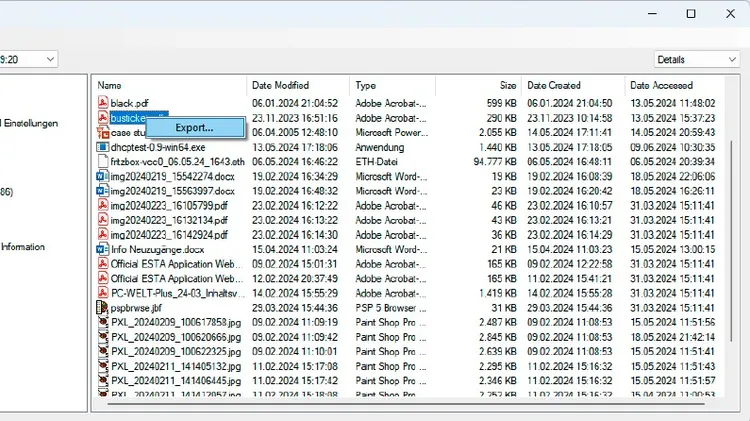This screenshot has width=750, height=421.
Task: Click the 06.04.2005 12:48:10 modified date
Action: pos(295,133)
